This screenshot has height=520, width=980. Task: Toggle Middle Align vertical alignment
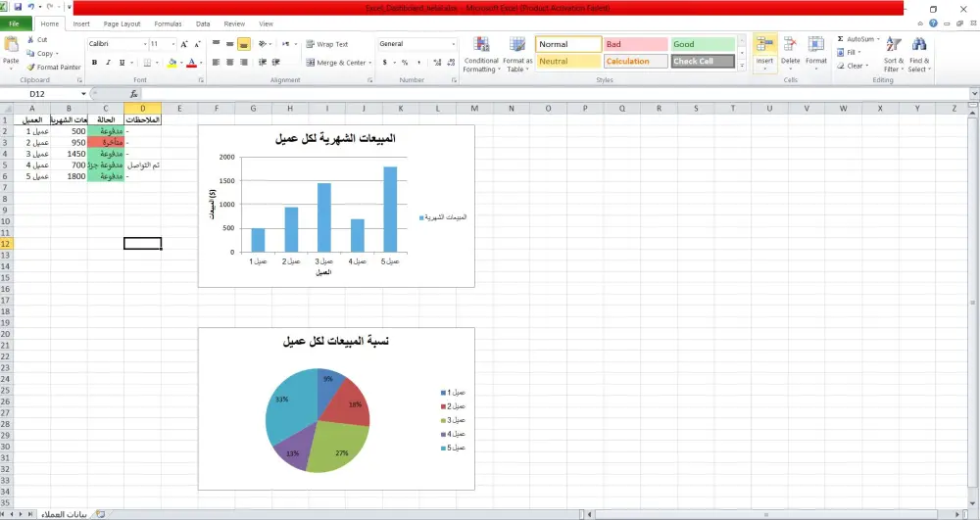229,44
